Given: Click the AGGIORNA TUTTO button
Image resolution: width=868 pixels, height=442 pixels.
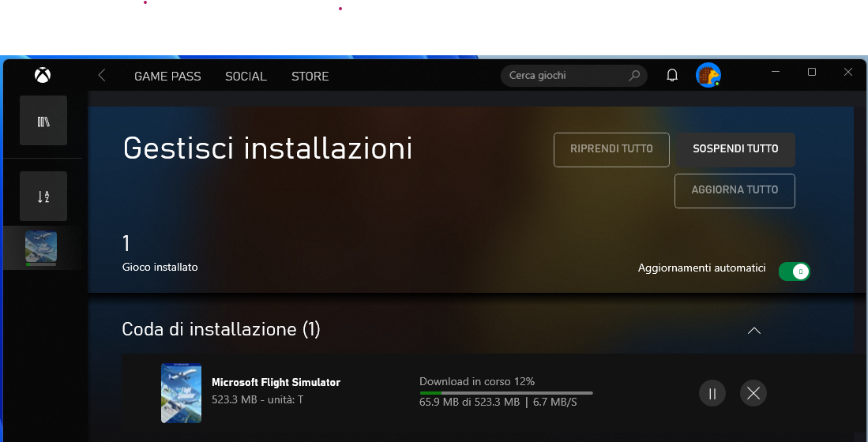Looking at the screenshot, I should (735, 191).
